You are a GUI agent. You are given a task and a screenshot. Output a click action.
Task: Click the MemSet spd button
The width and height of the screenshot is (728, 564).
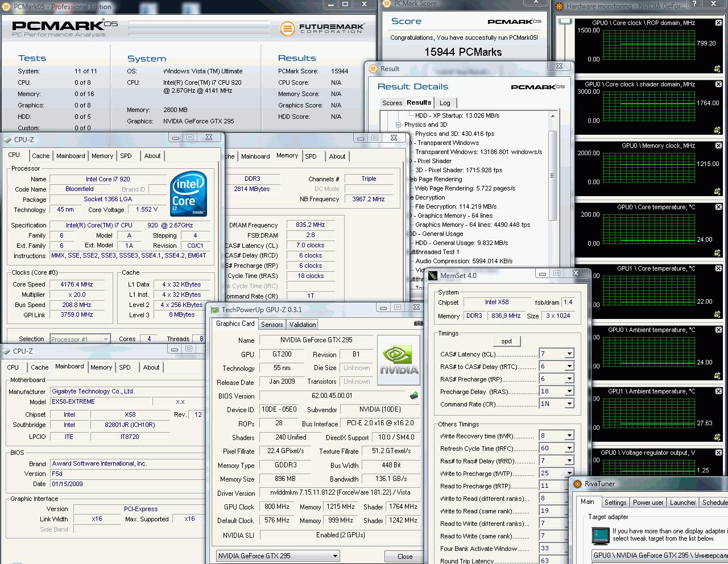tap(507, 341)
